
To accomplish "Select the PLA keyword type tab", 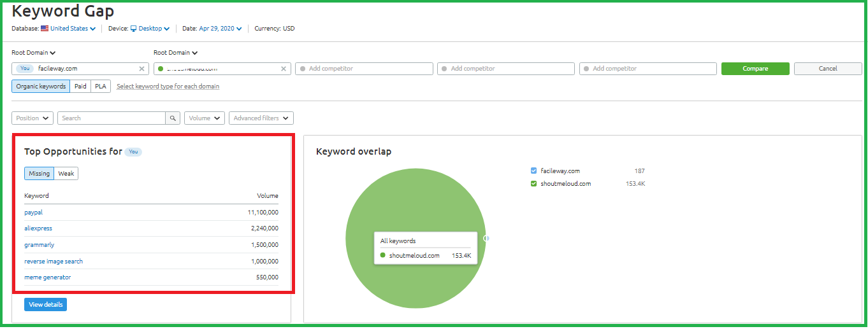I will click(101, 86).
